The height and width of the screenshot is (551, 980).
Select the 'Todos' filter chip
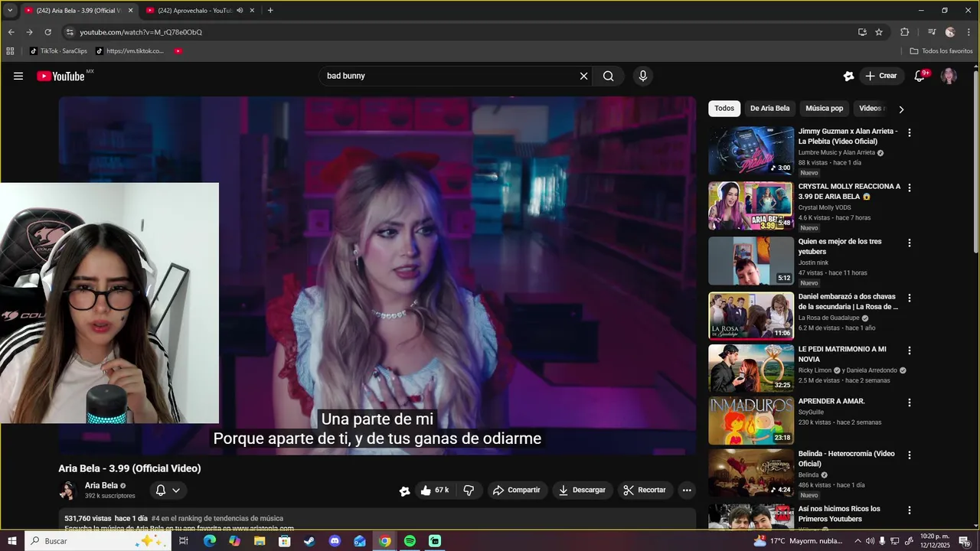tap(724, 109)
